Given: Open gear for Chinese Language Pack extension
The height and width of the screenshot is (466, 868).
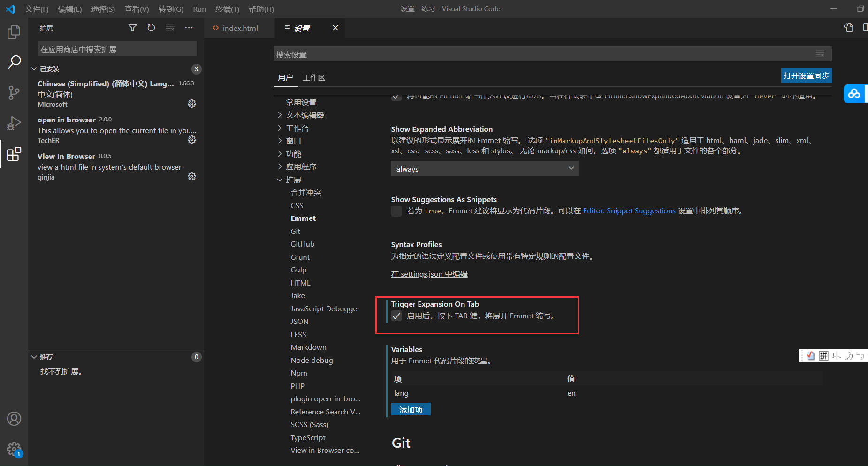Looking at the screenshot, I should pyautogui.click(x=192, y=104).
